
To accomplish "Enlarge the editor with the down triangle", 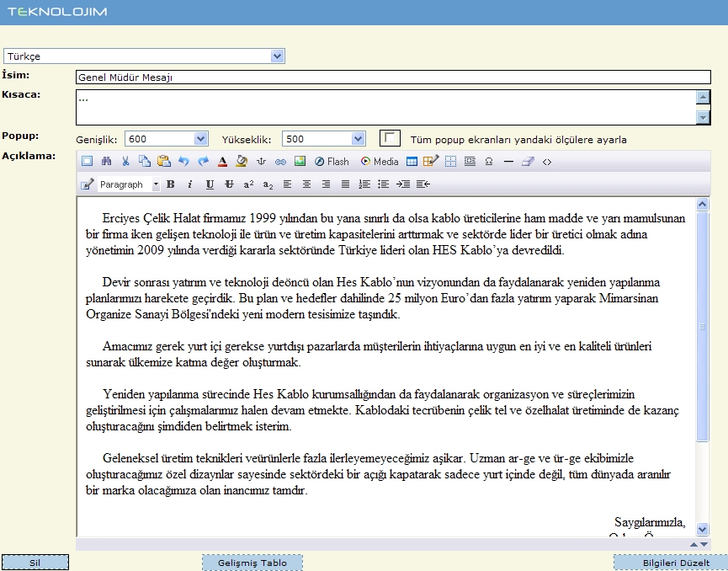I will click(704, 544).
